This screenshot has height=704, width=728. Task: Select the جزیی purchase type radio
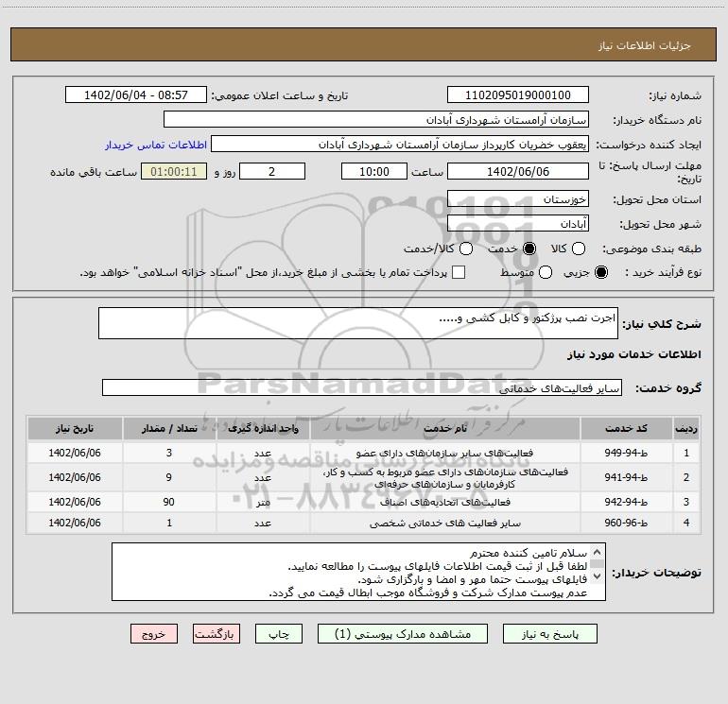600,272
